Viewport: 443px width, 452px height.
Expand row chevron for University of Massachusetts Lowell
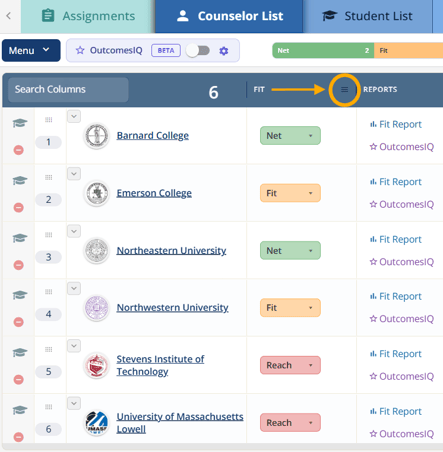74,403
